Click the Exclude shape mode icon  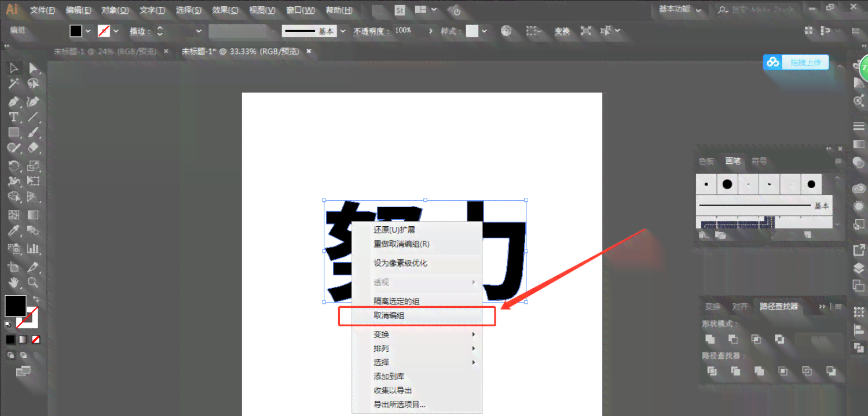pos(779,339)
